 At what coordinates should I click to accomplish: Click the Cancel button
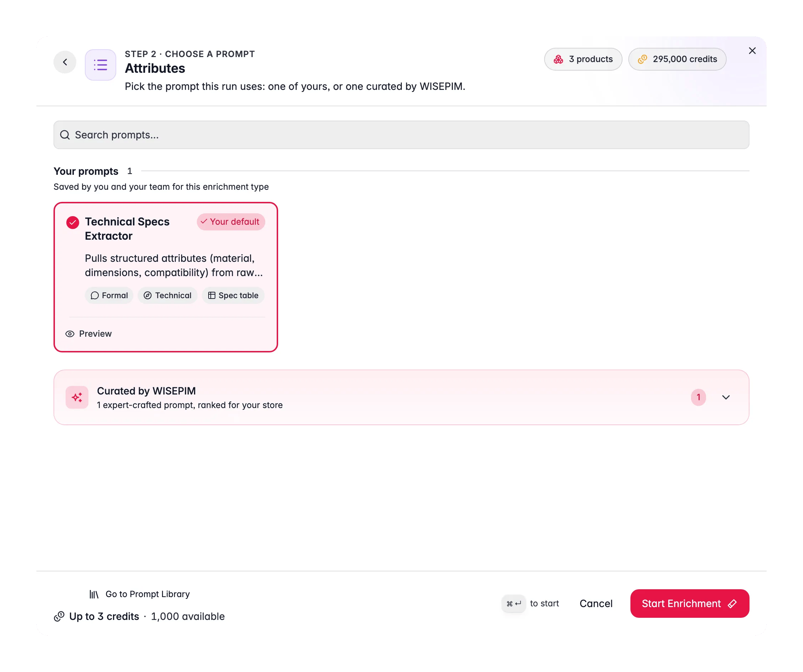(x=596, y=604)
